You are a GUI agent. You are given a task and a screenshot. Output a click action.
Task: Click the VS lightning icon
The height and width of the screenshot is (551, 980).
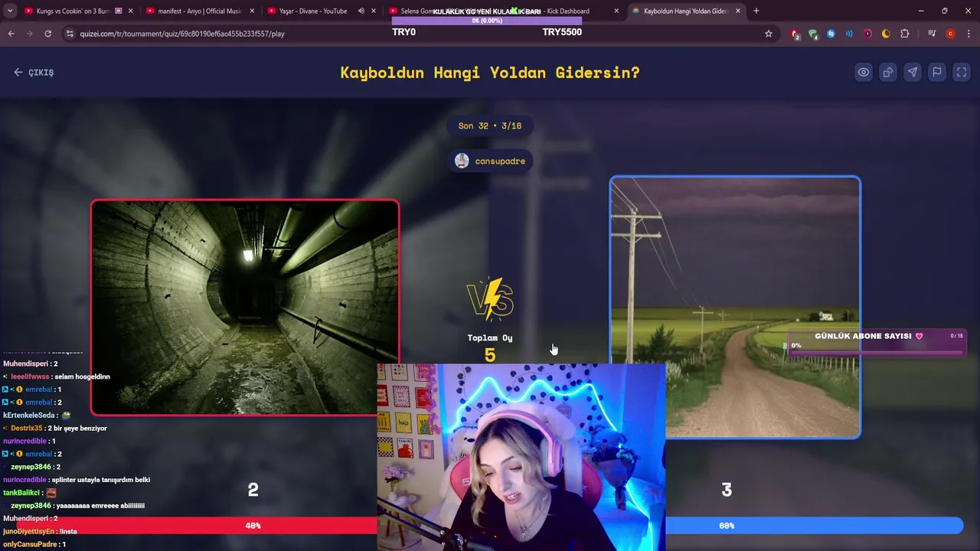pyautogui.click(x=490, y=298)
